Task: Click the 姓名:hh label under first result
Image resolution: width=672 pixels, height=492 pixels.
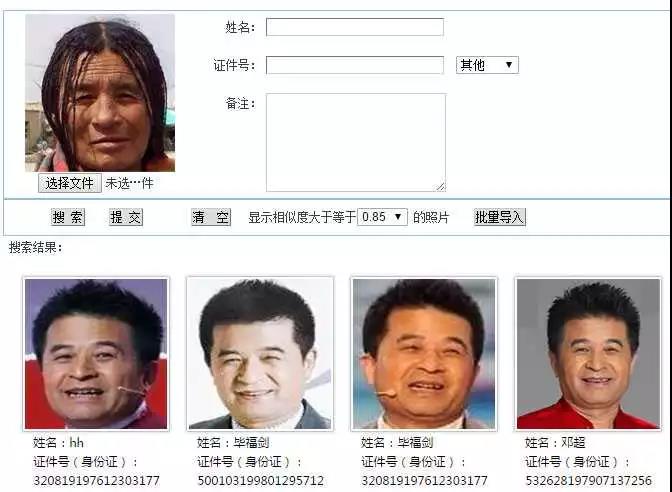Action: pos(58,442)
